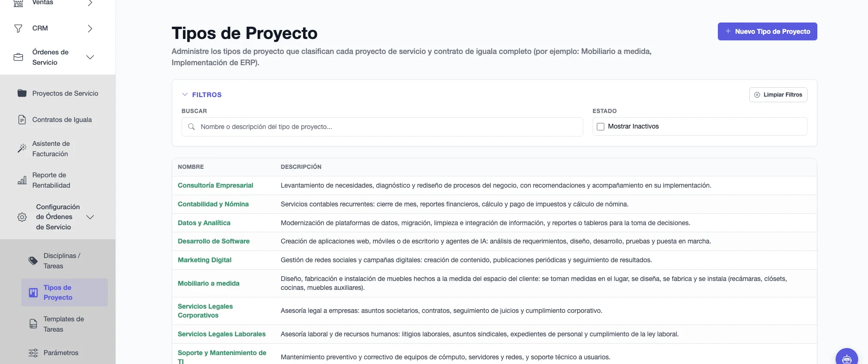Viewport: 868px width, 364px height.
Task: Expand the Ventas submenu chevron
Action: [90, 3]
